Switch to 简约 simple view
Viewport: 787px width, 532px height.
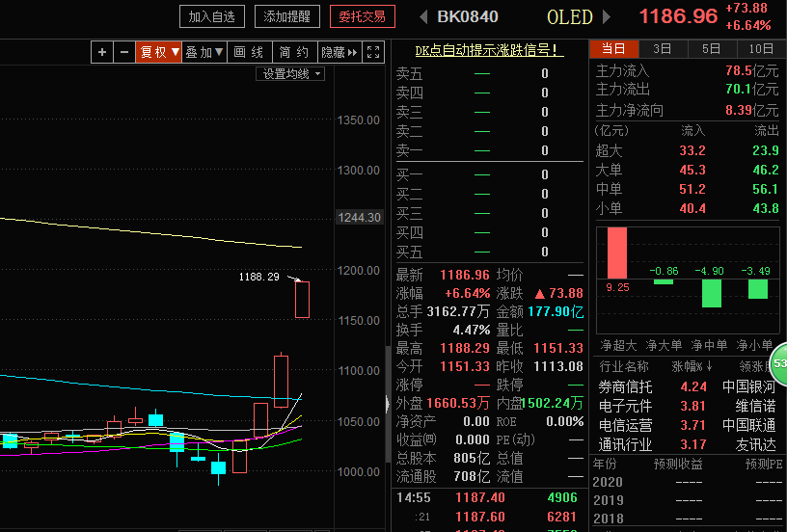(294, 52)
